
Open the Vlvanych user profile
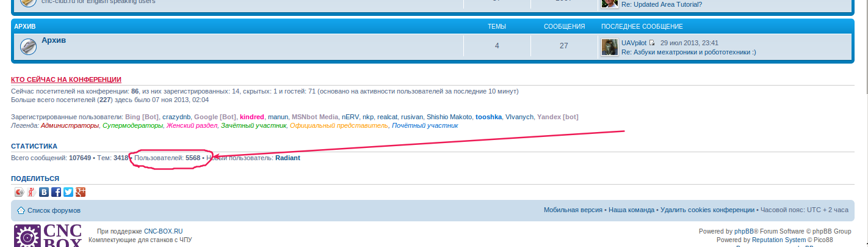click(519, 117)
